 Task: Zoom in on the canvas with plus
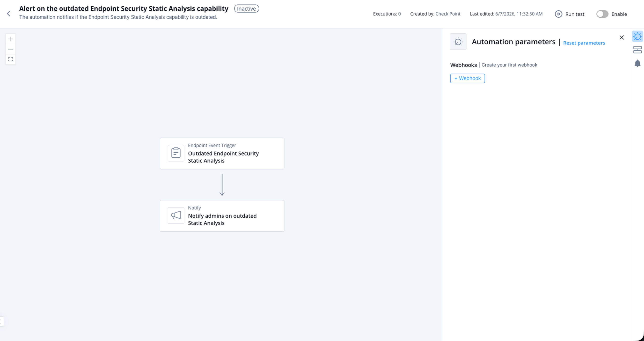10,39
